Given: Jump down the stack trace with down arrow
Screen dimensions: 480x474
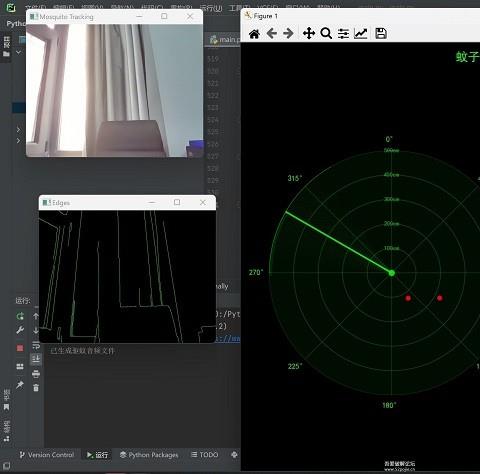Looking at the screenshot, I should tap(36, 331).
